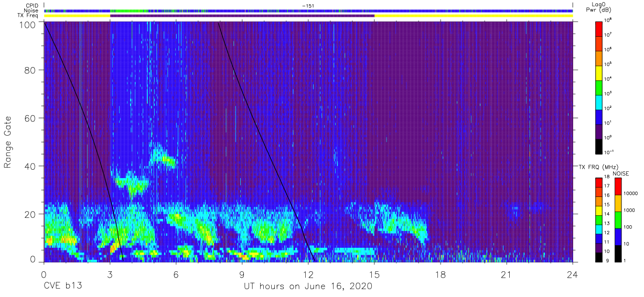The width and height of the screenshot is (644, 297).
Task: Click the 'Noise' row label at top left
Action: (x=31, y=10)
